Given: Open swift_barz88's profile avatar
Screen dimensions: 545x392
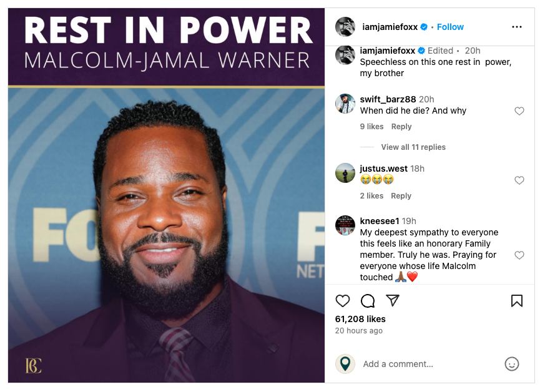Looking at the screenshot, I should coord(345,104).
